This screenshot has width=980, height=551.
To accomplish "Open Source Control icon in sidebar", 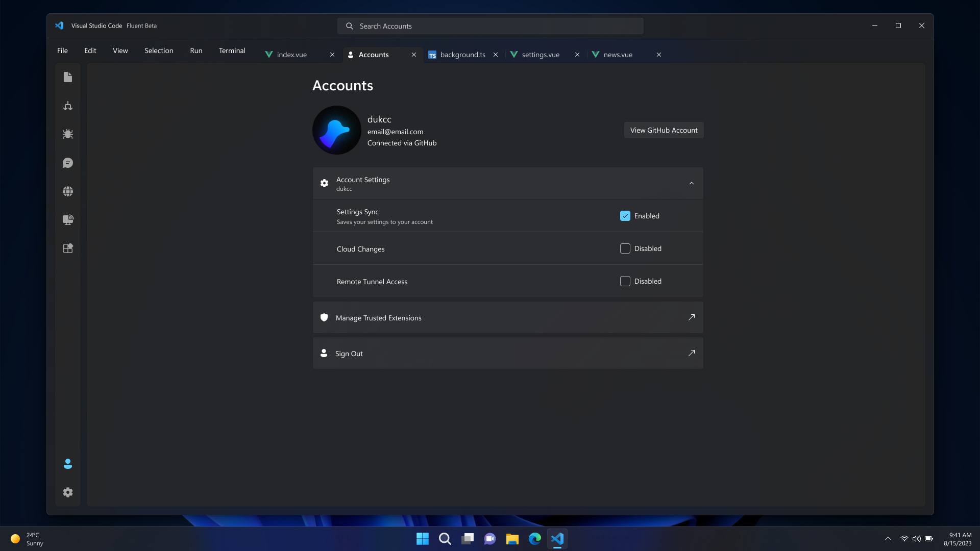I will (68, 106).
